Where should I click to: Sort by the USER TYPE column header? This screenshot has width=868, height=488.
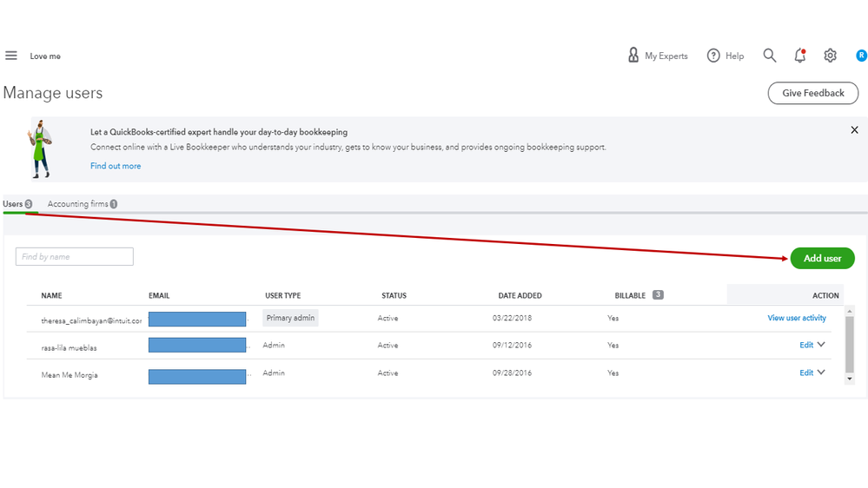[x=283, y=295]
